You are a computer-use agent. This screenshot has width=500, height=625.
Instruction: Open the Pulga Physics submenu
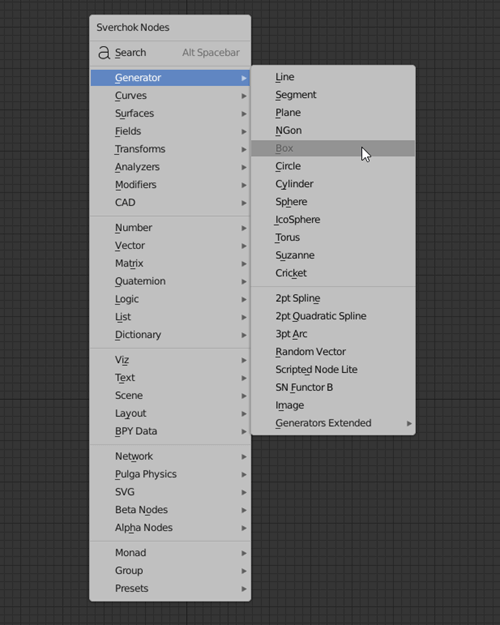tap(170, 474)
